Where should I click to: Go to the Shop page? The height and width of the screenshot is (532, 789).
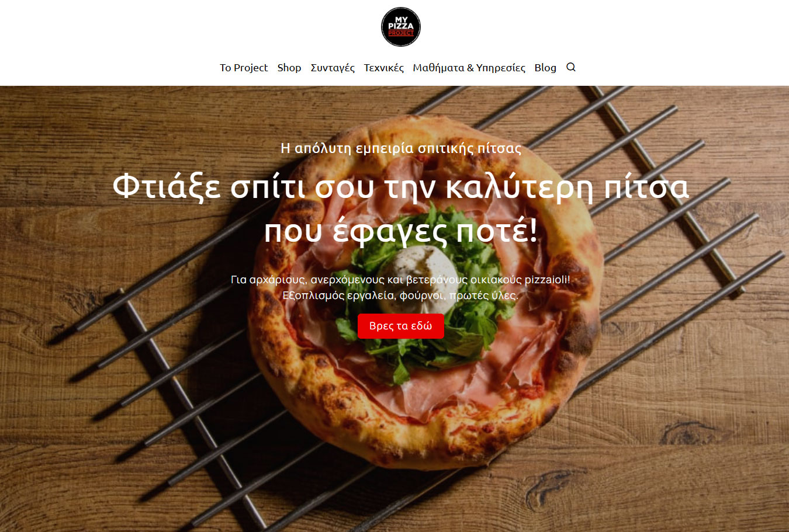(x=289, y=68)
